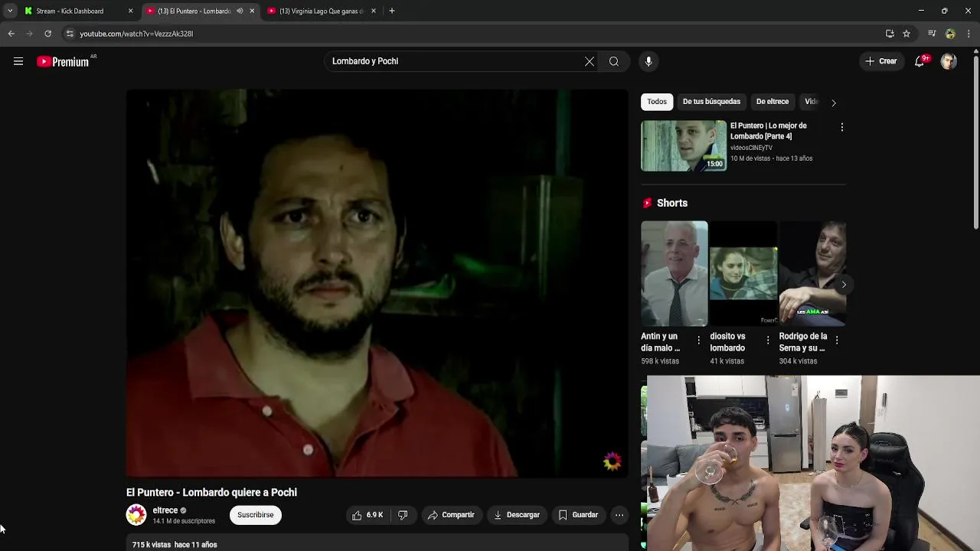
Task: Mute the El Puntero tab audio icon
Action: tap(240, 11)
